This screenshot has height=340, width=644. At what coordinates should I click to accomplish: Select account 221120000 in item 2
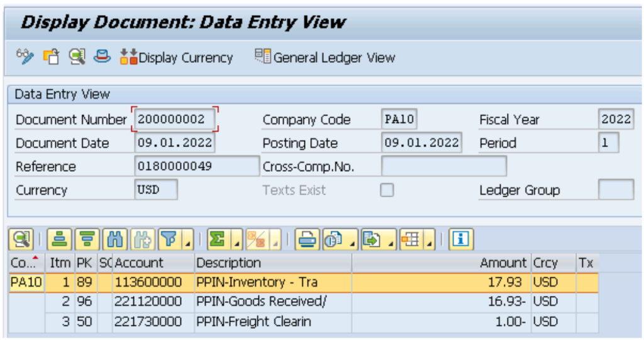(153, 302)
